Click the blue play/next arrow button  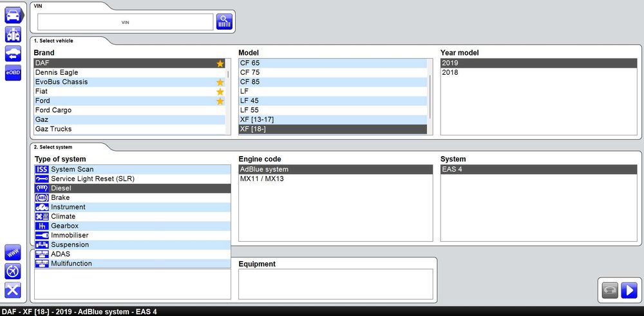[x=629, y=290]
